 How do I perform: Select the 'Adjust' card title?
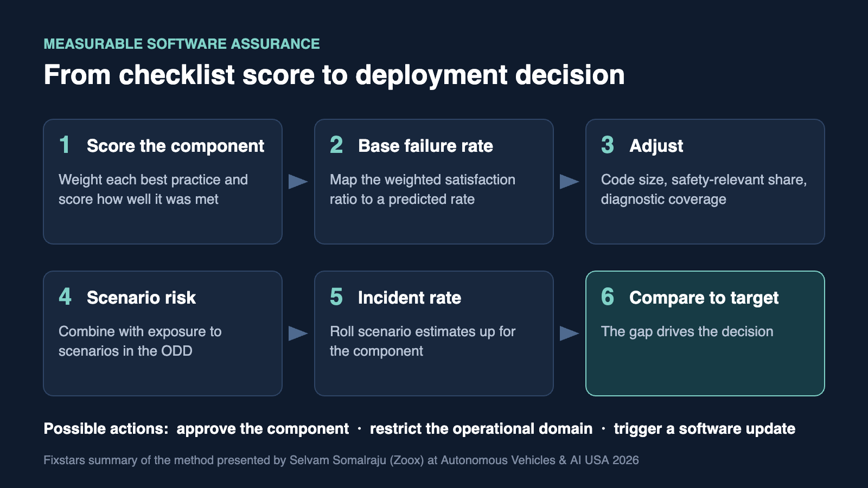pos(656,146)
